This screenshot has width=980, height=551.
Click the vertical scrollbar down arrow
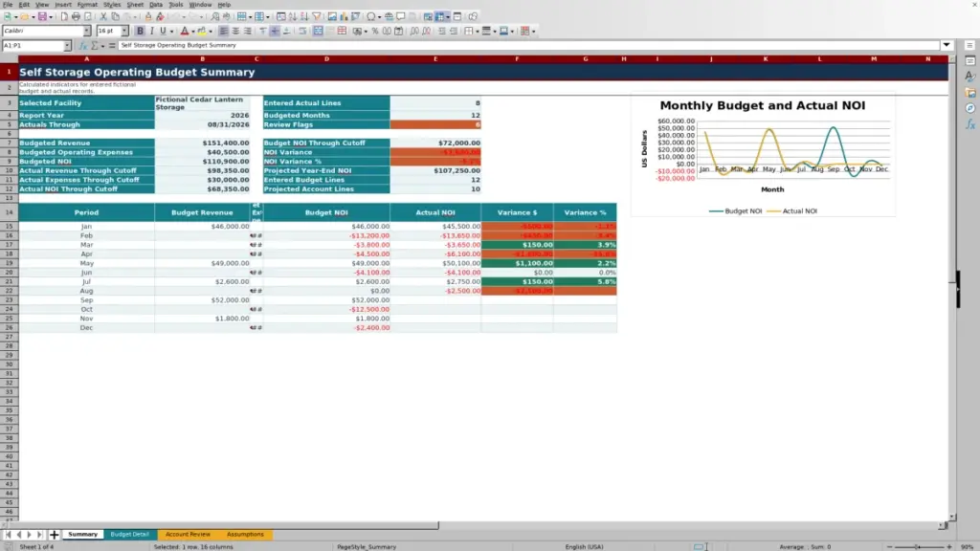(952, 518)
